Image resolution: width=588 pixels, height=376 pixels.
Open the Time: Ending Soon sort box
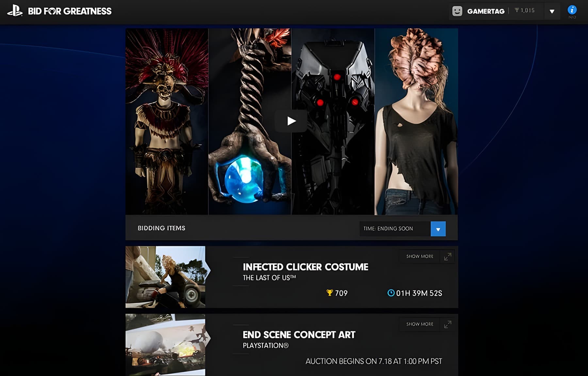point(402,229)
